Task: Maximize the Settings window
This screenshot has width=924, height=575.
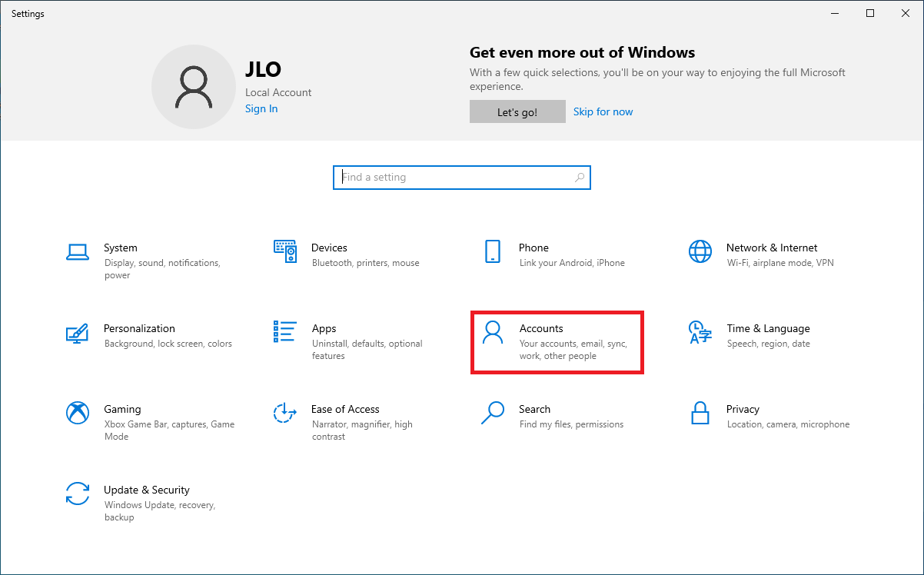Action: coord(870,13)
